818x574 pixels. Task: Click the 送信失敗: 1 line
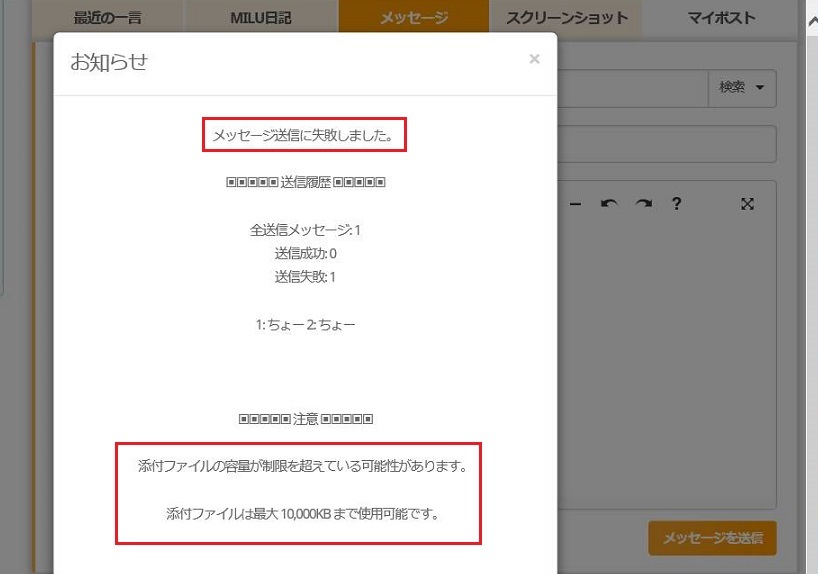point(305,277)
